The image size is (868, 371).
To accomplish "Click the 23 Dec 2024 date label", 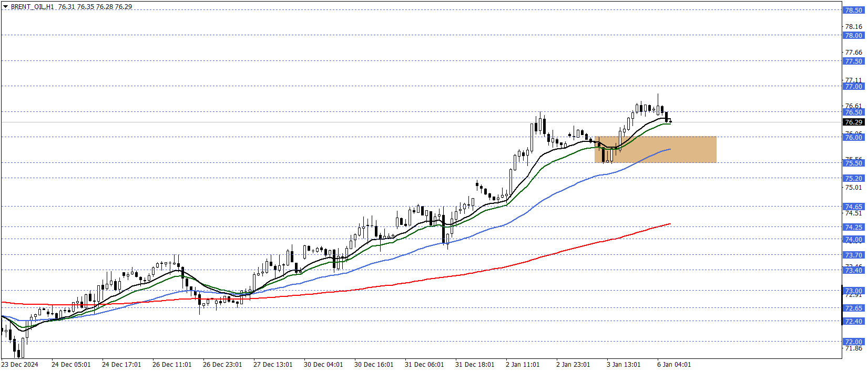I will point(20,364).
